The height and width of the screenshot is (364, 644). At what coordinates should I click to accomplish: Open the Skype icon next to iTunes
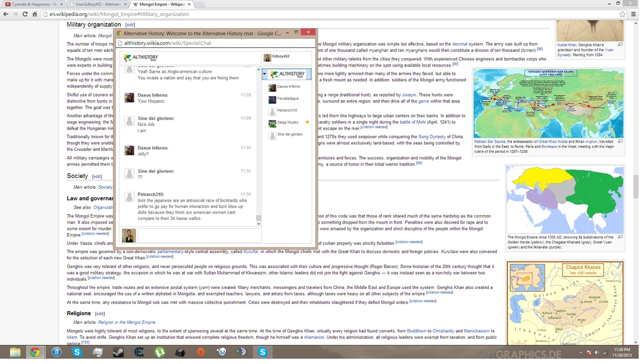77,352
